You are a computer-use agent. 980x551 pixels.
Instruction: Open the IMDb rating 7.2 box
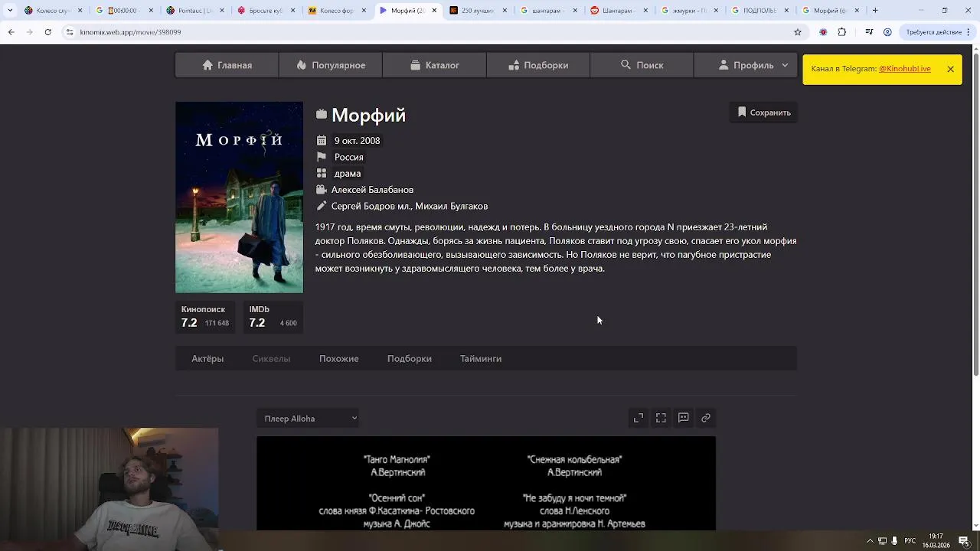tap(273, 317)
